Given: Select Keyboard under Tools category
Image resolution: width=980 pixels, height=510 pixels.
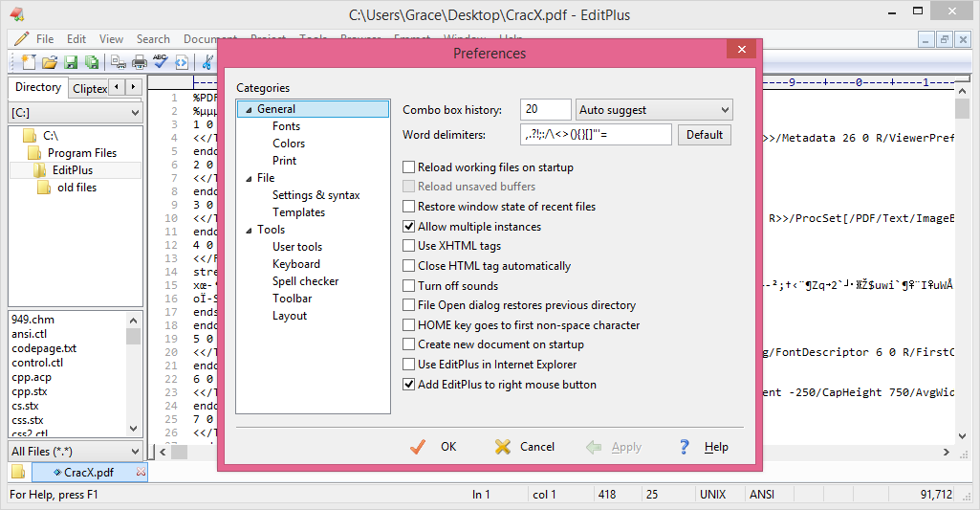Looking at the screenshot, I should tap(296, 264).
